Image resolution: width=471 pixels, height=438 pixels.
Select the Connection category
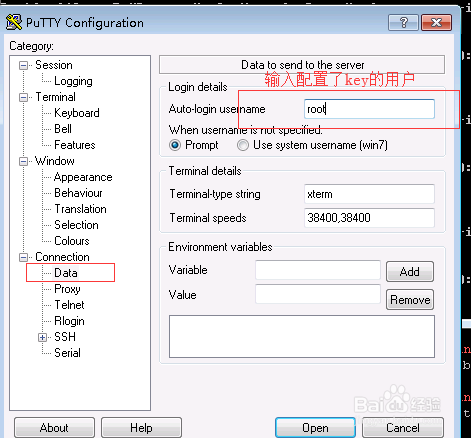point(62,257)
